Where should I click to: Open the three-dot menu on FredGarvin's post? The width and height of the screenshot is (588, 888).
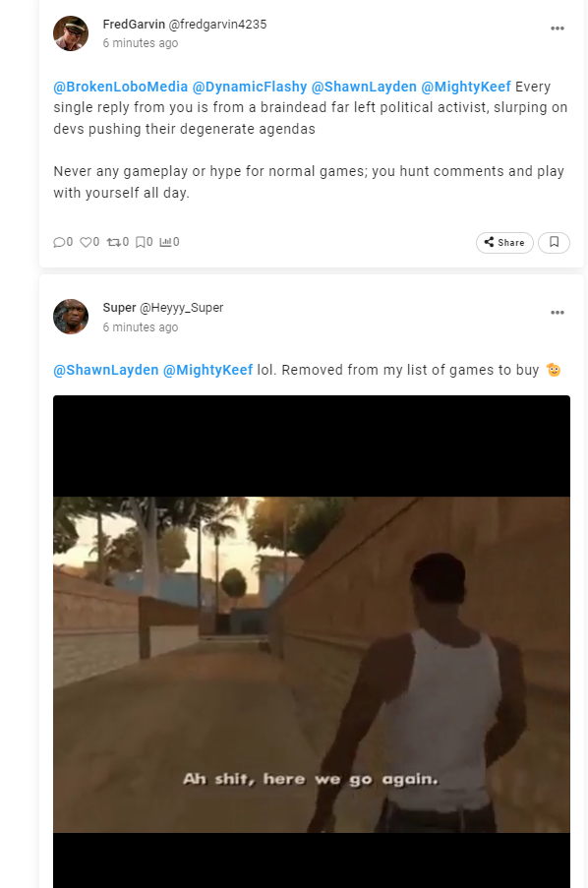coord(558,29)
